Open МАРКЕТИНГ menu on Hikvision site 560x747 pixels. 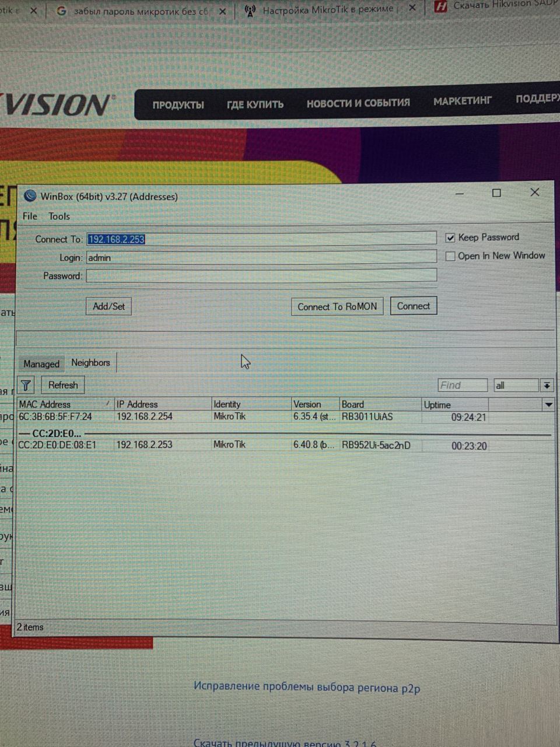pos(463,101)
